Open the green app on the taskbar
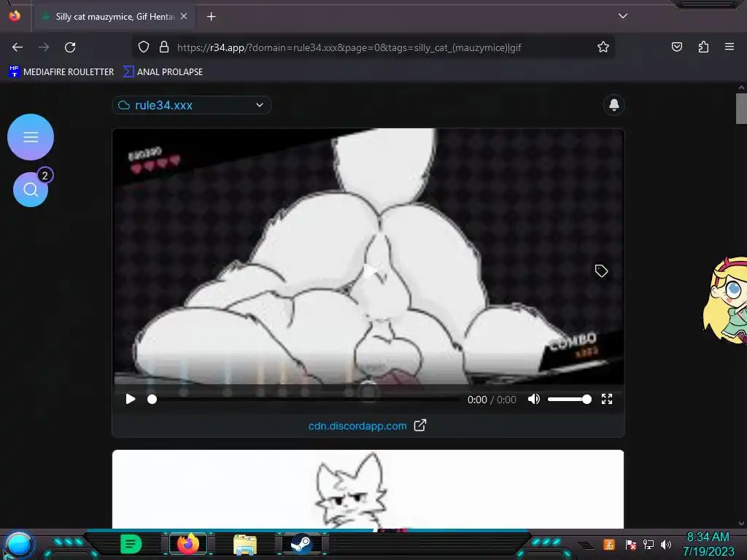 131,544
